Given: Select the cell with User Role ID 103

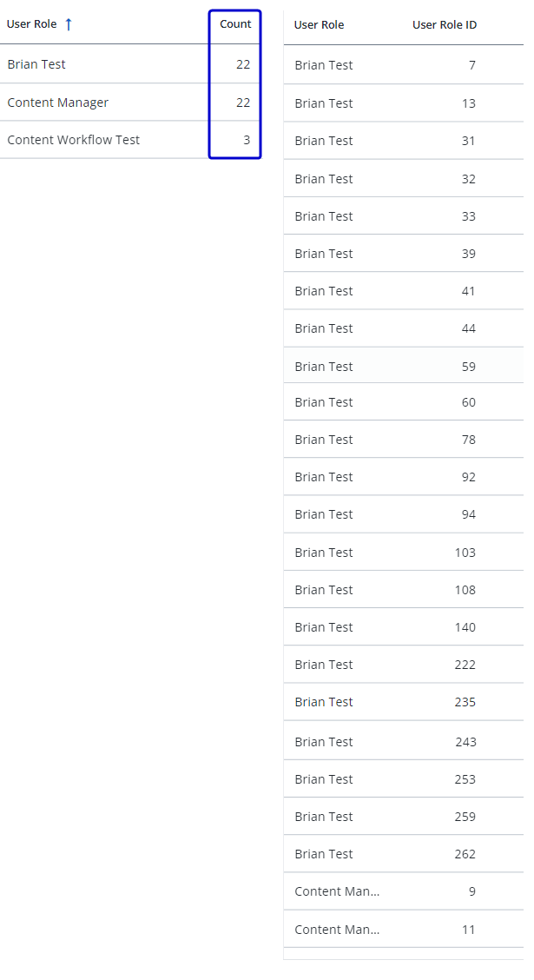Looking at the screenshot, I should pos(465,553).
